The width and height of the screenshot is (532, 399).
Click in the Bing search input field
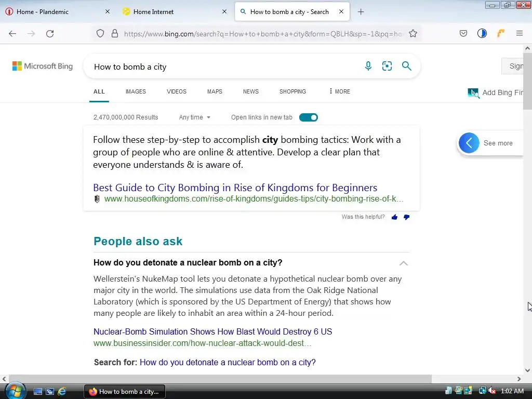tap(224, 66)
